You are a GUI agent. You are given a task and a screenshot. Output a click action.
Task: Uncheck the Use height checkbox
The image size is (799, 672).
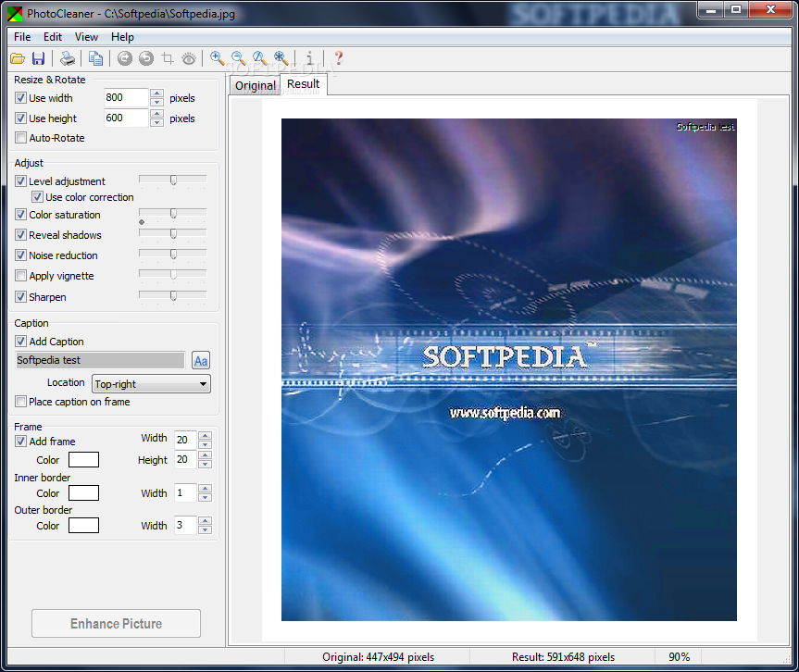(20, 118)
